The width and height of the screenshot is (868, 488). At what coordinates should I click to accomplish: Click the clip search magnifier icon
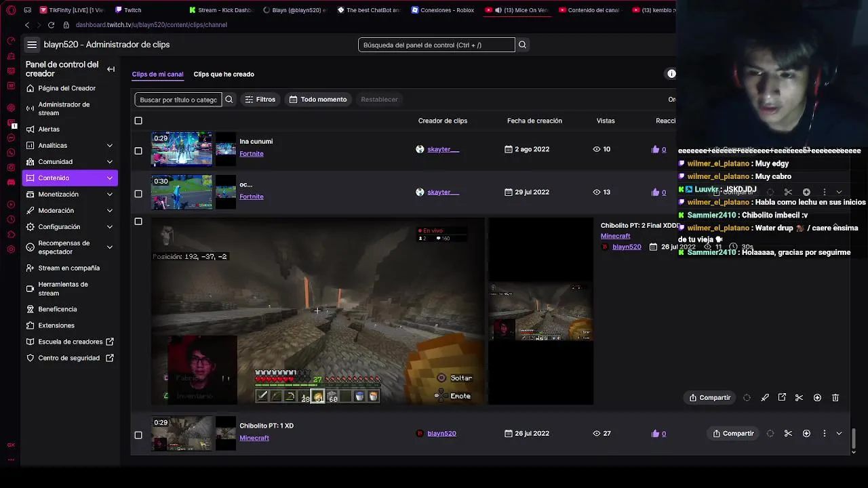229,100
